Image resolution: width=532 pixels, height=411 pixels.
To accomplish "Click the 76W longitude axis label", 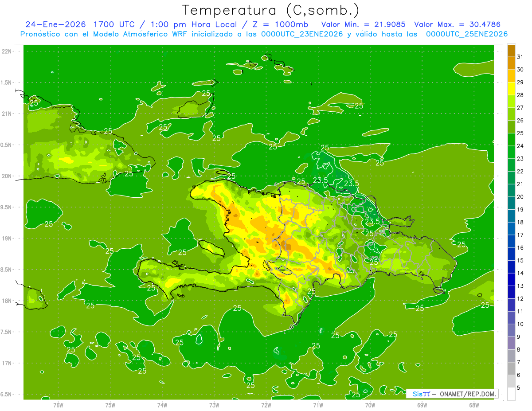I will 58,405.
